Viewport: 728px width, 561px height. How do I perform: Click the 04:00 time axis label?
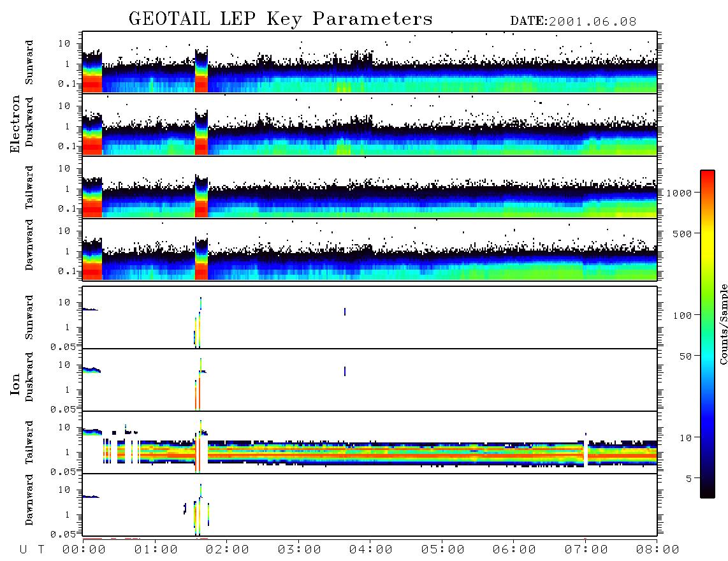(x=370, y=550)
